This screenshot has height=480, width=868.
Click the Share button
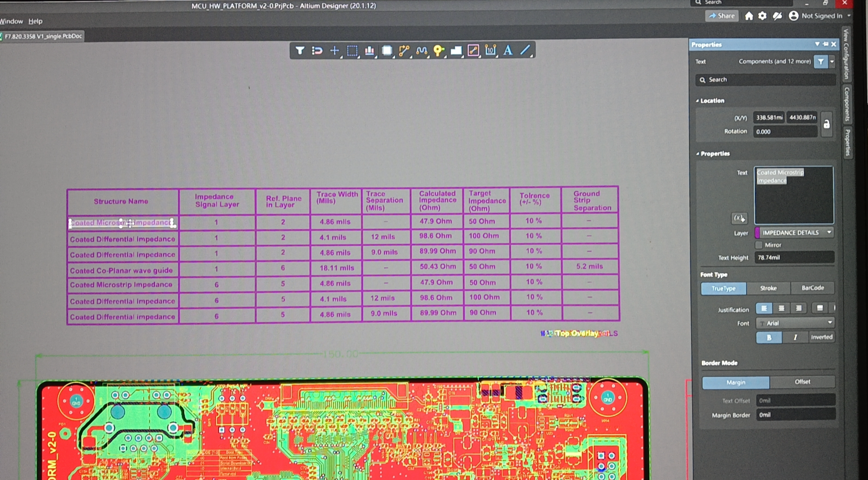722,16
